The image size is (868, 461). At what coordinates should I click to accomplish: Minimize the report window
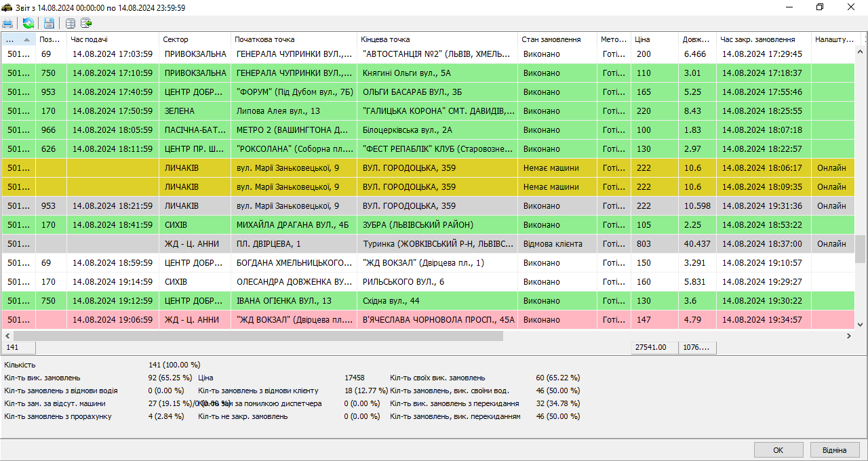[789, 7]
